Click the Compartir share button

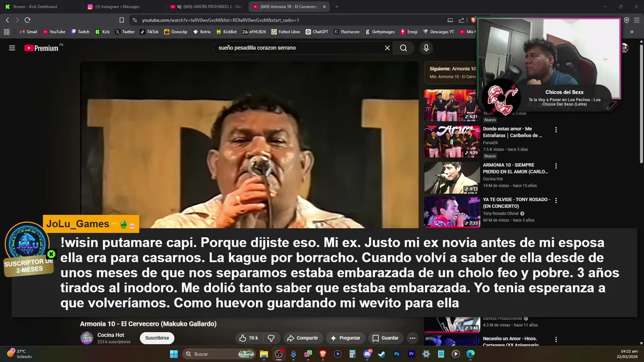point(302,338)
